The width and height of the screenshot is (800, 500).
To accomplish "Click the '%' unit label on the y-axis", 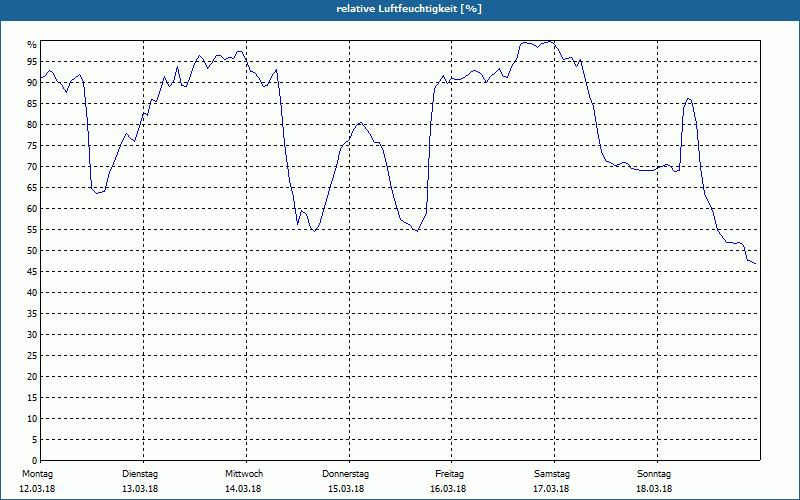I will pos(32,45).
